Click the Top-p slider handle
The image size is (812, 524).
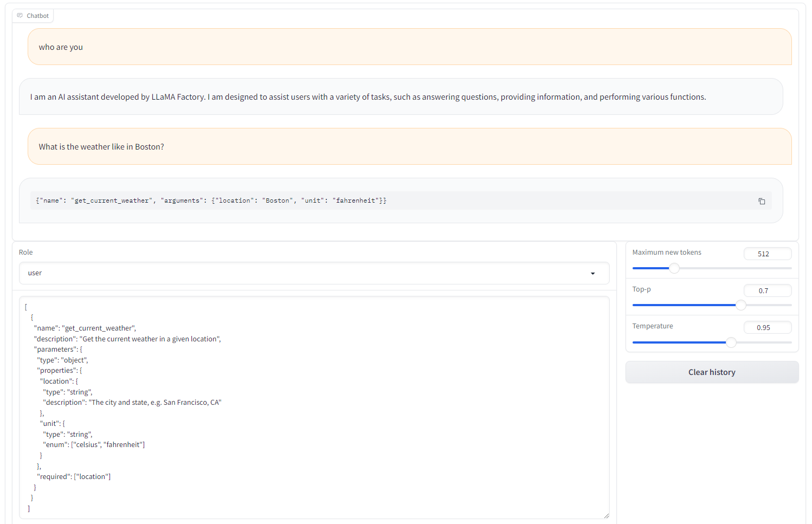[x=740, y=305]
